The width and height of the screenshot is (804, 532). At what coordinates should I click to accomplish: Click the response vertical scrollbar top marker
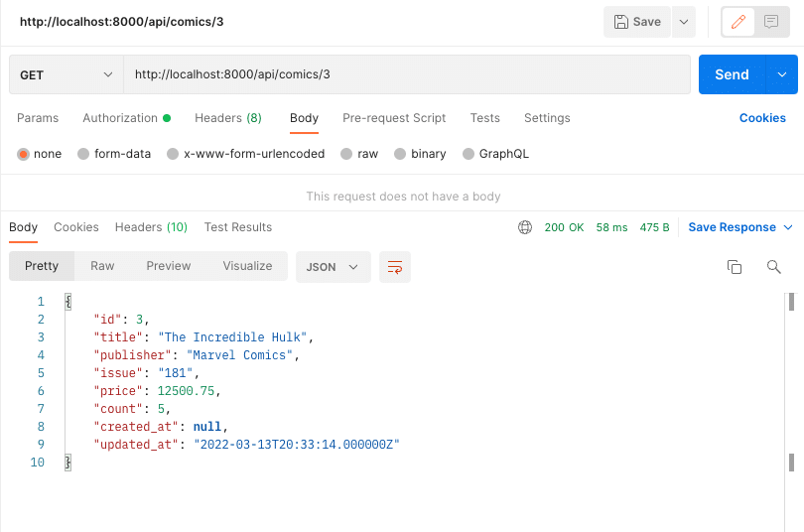click(x=791, y=302)
